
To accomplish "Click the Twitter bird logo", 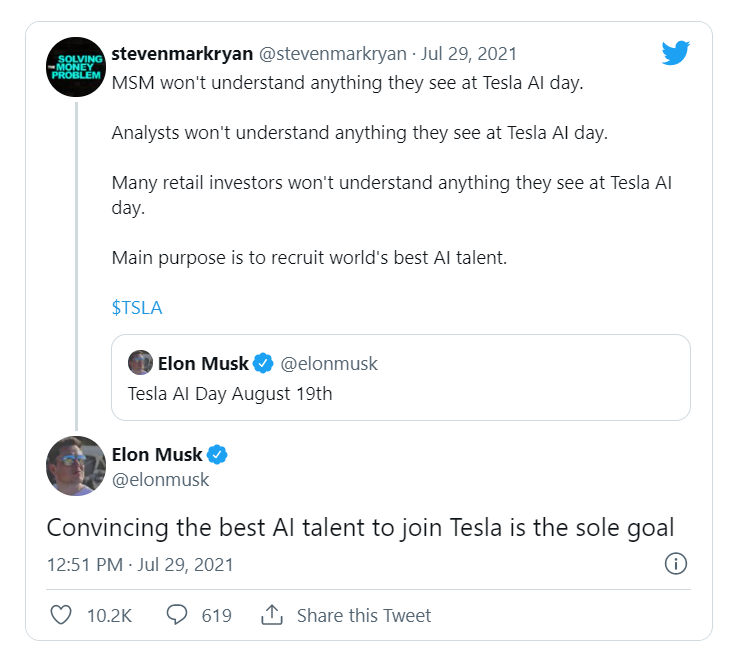I will point(675,52).
